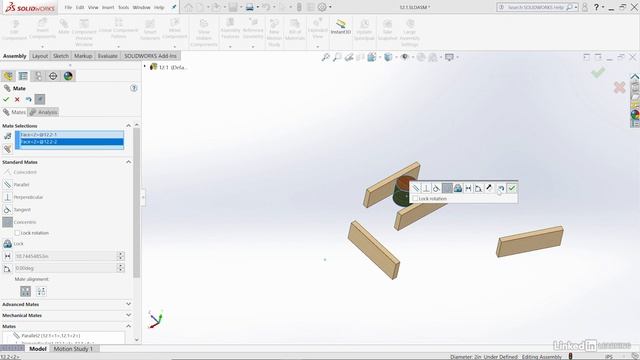
Task: Expand the assembly flyout tree arrow in the viewport
Action: (144, 67)
